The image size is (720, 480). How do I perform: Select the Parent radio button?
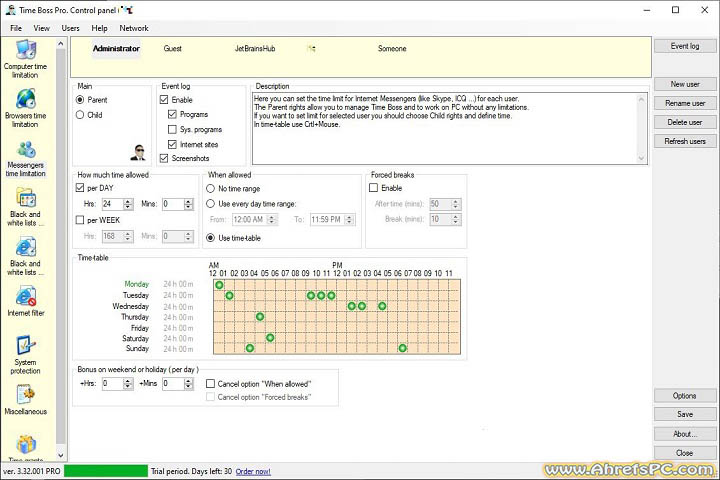point(80,100)
